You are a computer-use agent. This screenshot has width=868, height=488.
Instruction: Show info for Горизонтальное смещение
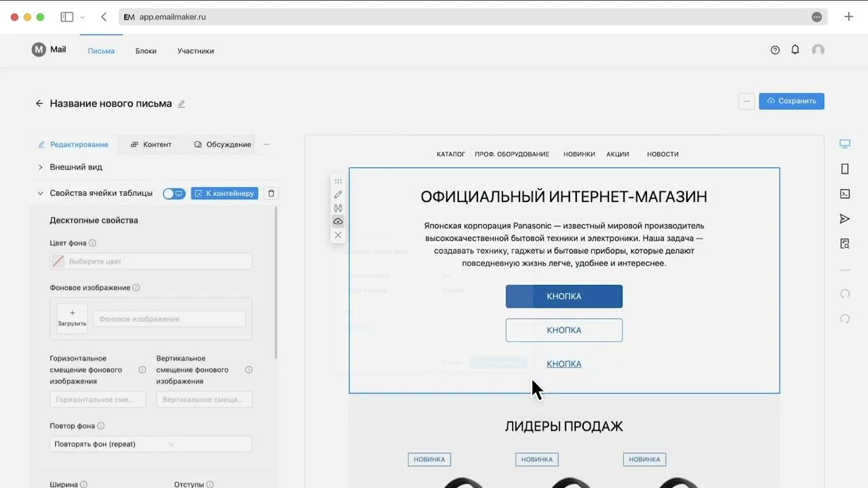142,370
